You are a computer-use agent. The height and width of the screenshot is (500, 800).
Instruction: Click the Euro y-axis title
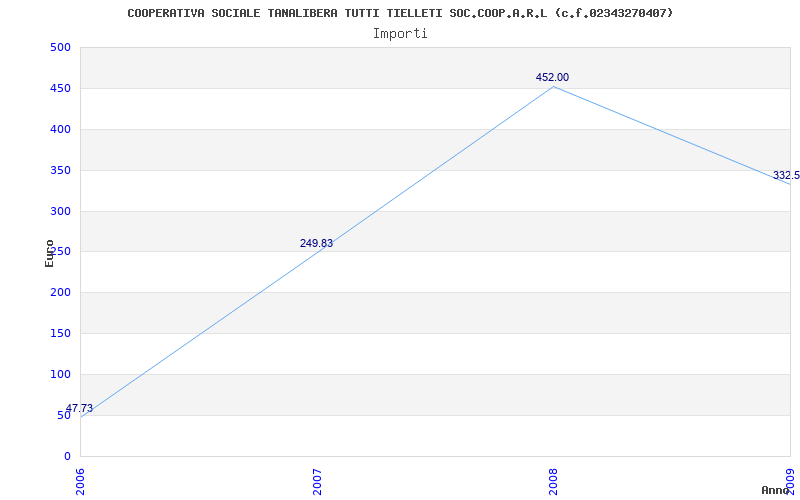tap(49, 253)
